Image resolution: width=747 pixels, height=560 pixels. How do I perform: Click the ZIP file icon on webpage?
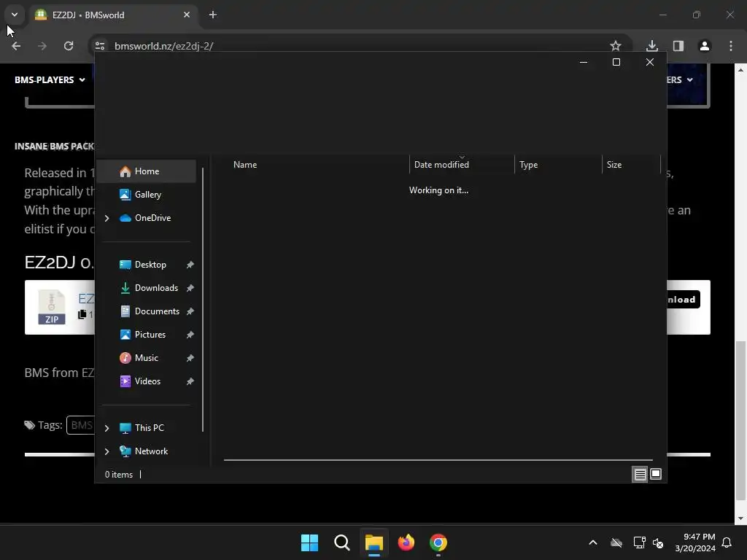tap(52, 308)
